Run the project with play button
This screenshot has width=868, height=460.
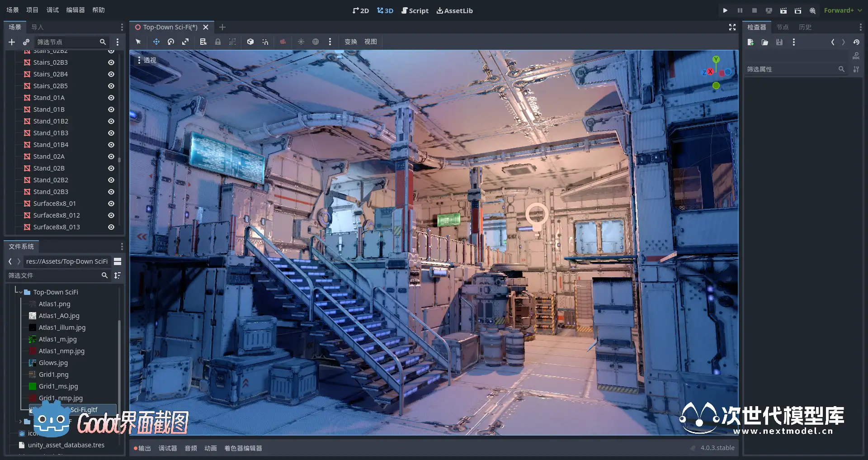(x=725, y=10)
